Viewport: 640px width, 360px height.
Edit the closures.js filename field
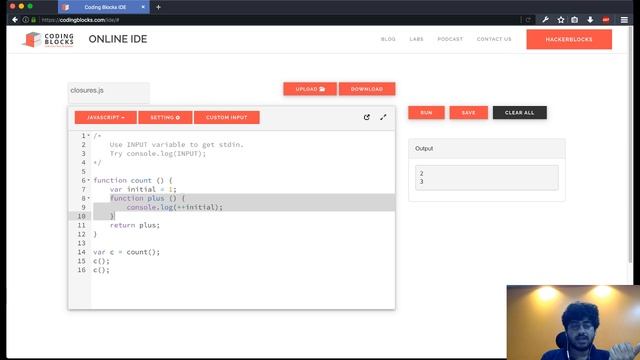point(109,93)
